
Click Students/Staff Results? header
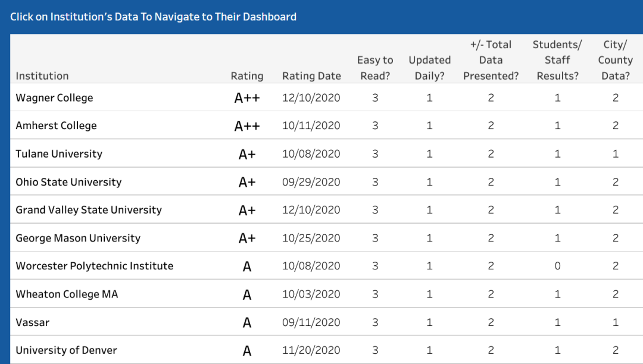557,60
